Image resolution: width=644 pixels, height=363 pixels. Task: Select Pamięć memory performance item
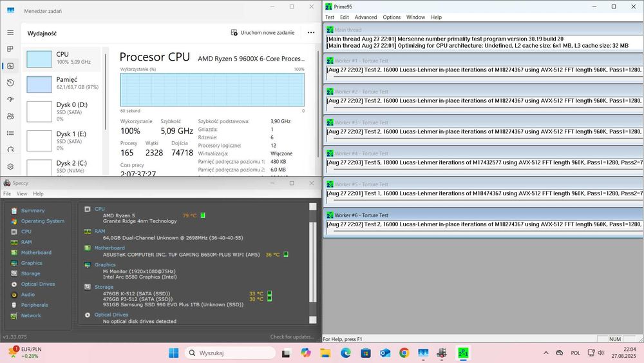[x=62, y=83]
